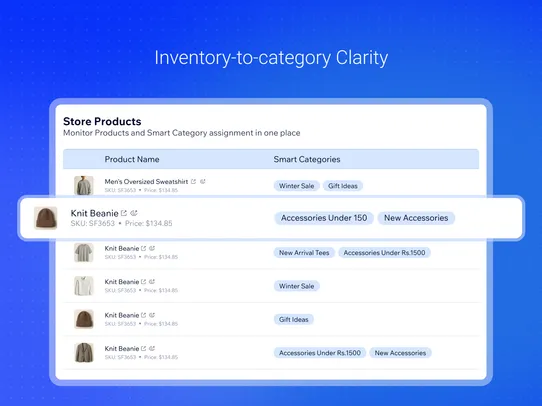Click icon right of external-link icon in blazer thumbnail row
The image size is (542, 406).
tap(152, 348)
